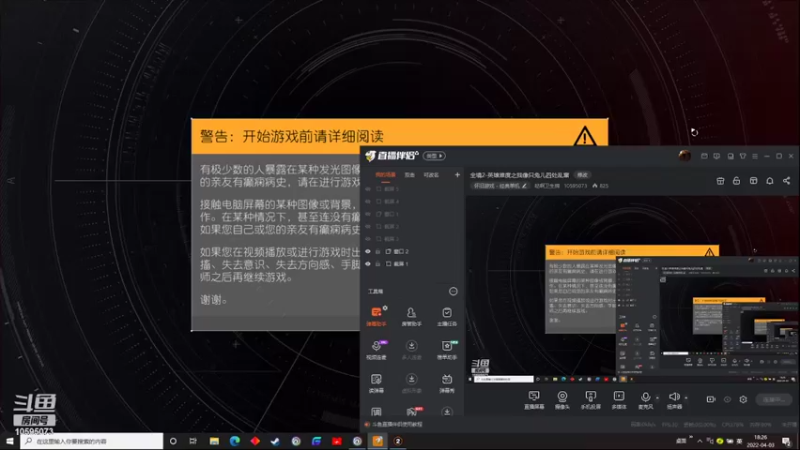Toggle lock on 窗口 2 layer

(378, 252)
